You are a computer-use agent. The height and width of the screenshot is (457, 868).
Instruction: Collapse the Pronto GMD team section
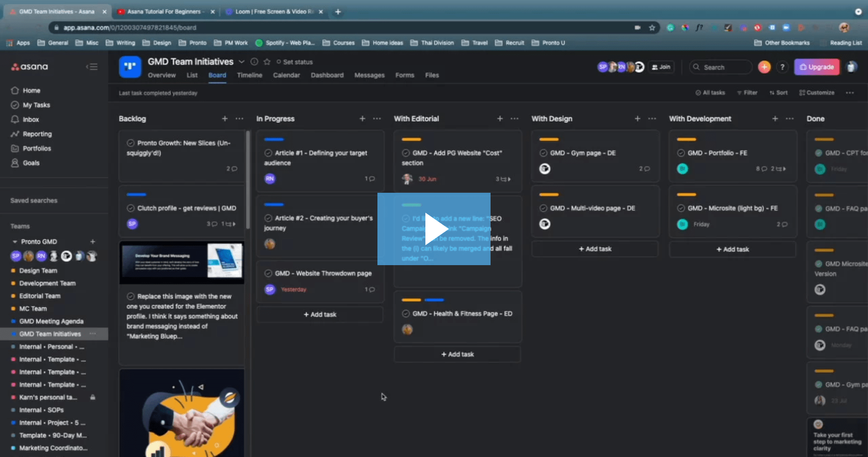click(14, 242)
